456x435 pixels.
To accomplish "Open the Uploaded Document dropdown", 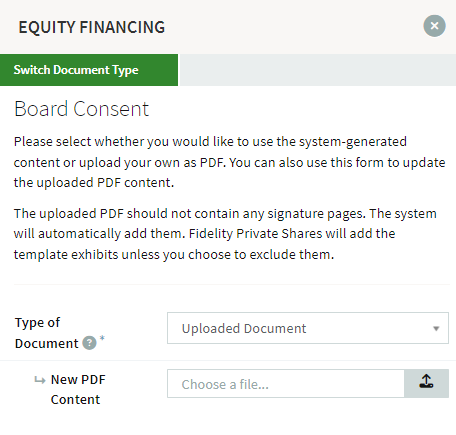I will coord(308,328).
